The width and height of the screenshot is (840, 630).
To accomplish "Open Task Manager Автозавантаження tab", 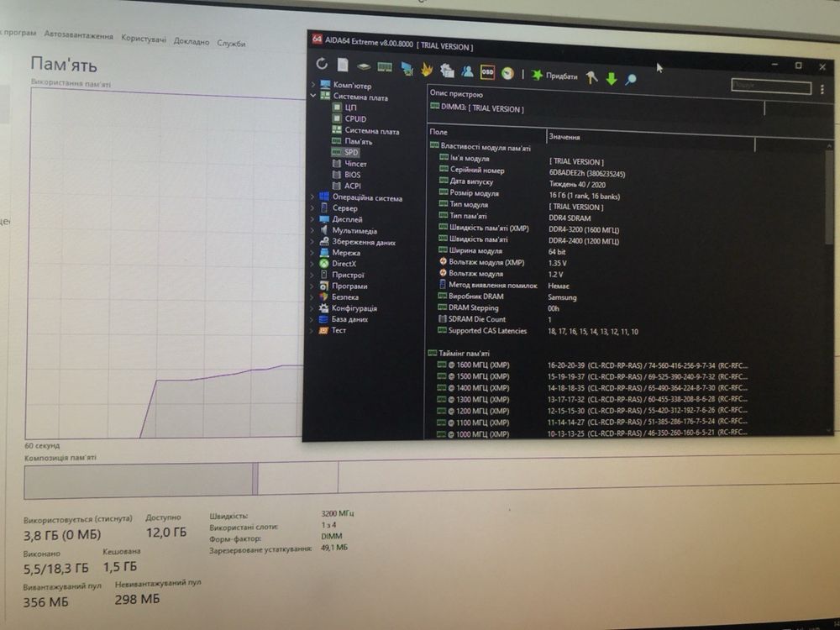I will pos(79,34).
